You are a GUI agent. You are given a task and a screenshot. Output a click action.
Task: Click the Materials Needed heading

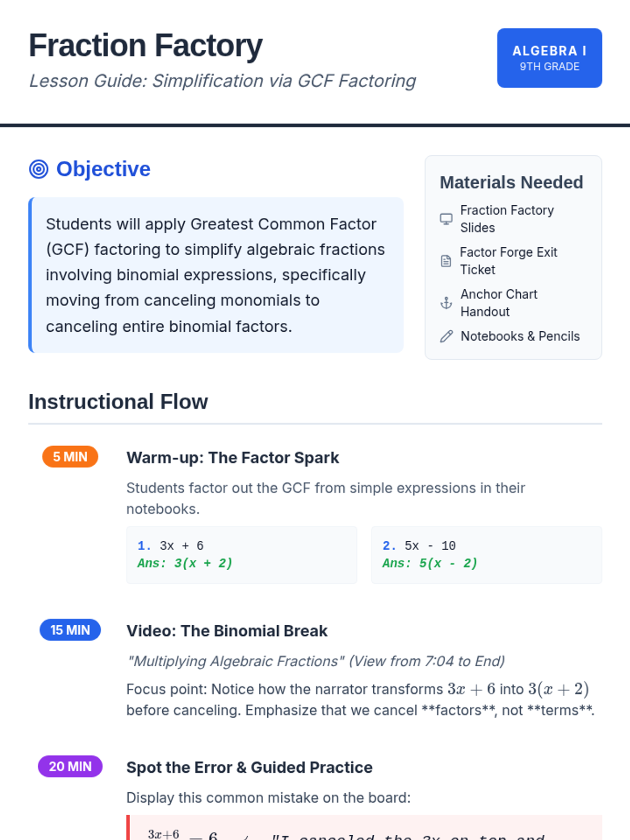point(511,182)
